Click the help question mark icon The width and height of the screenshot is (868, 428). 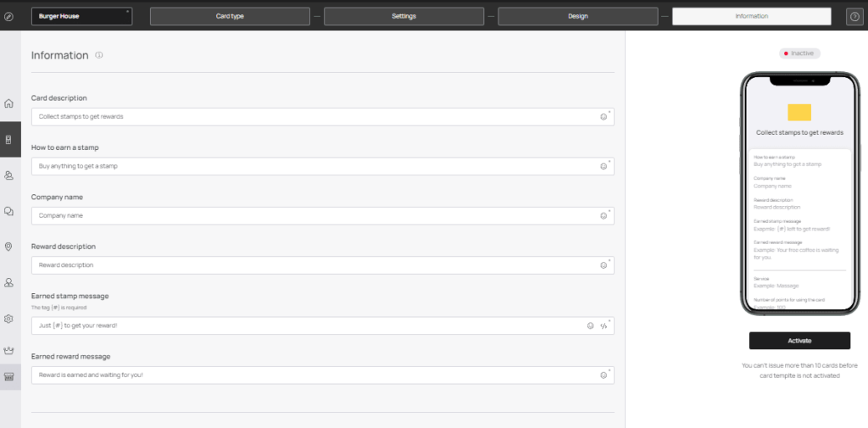[854, 17]
